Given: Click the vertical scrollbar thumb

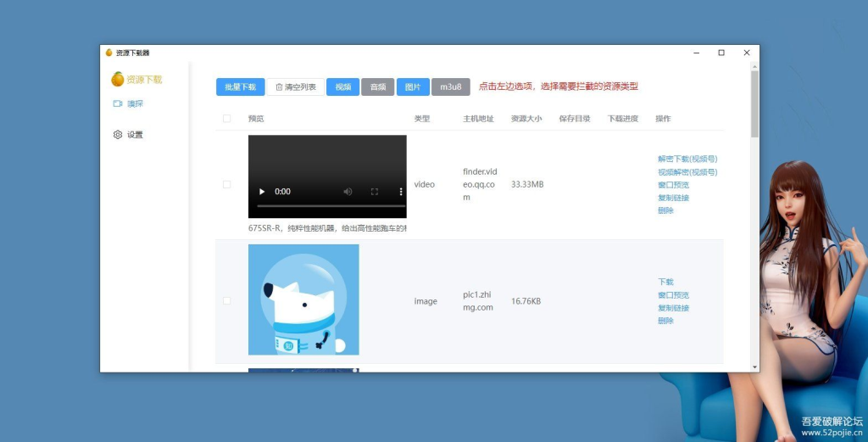Looking at the screenshot, I should click(755, 104).
